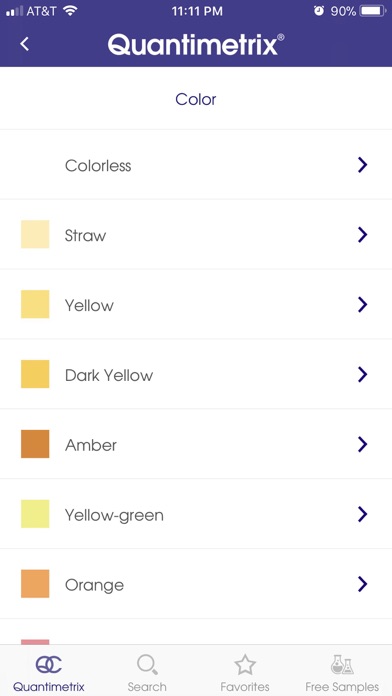Choose the Yellow-green text label
Image resolution: width=392 pixels, height=696 pixels.
[x=114, y=515]
